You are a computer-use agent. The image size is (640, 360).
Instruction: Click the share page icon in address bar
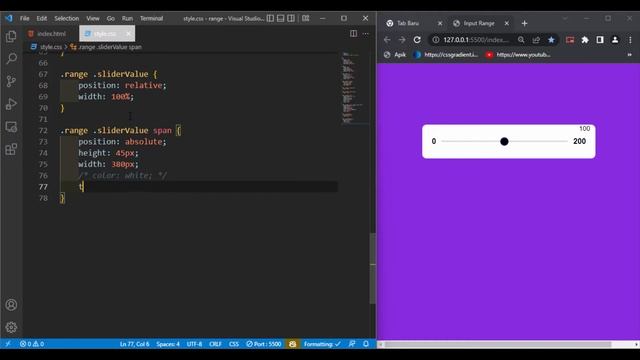click(536, 40)
